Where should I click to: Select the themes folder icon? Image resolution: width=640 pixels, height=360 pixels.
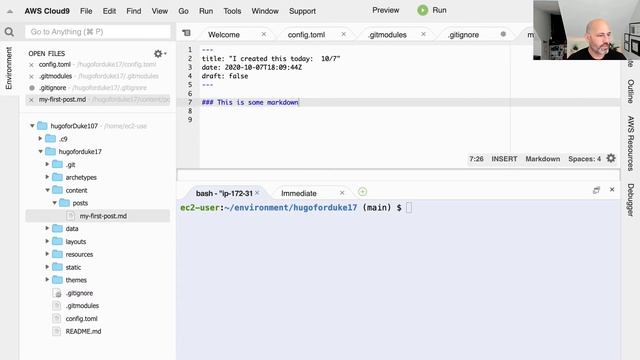pyautogui.click(x=58, y=280)
